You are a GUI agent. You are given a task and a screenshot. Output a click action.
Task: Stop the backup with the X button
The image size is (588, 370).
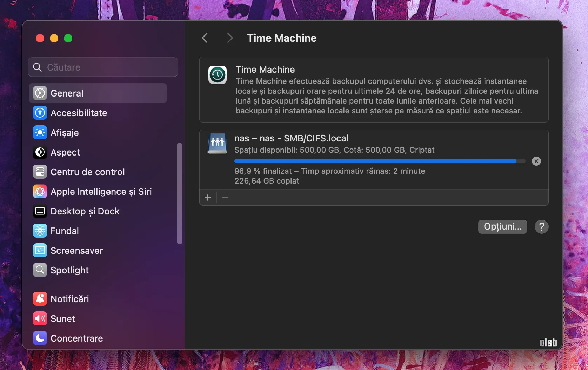tap(536, 161)
